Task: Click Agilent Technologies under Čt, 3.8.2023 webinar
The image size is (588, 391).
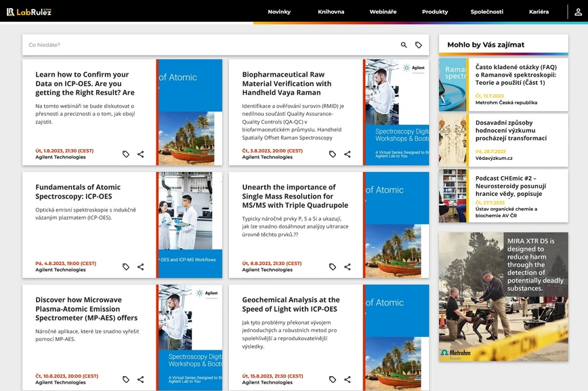Action: tap(267, 157)
